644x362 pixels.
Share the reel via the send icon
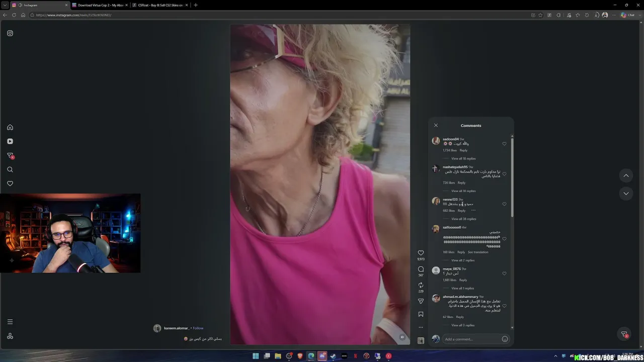[x=421, y=301]
